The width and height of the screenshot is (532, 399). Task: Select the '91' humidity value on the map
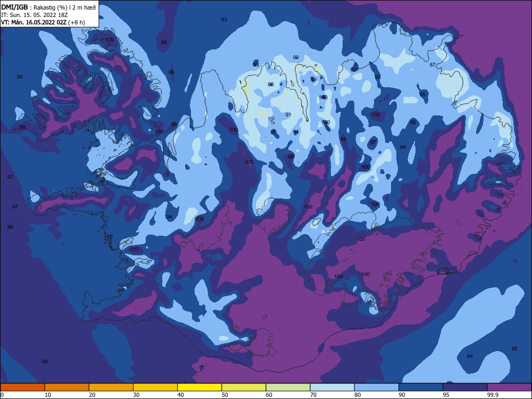click(x=288, y=115)
